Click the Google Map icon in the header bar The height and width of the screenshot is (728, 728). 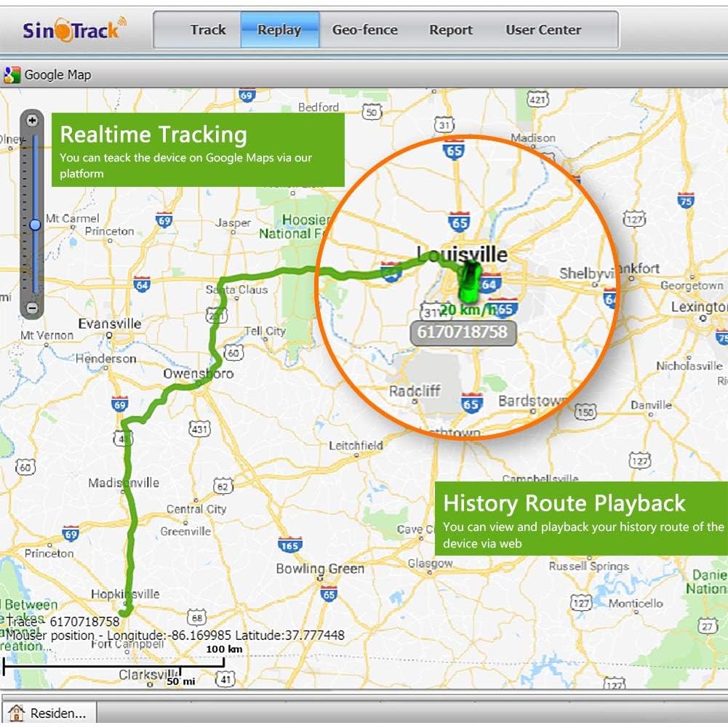coord(10,74)
